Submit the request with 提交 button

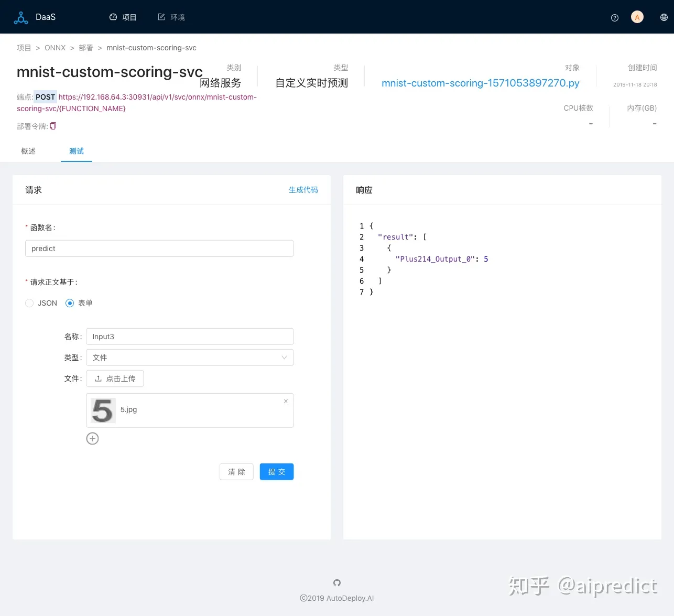click(x=277, y=472)
